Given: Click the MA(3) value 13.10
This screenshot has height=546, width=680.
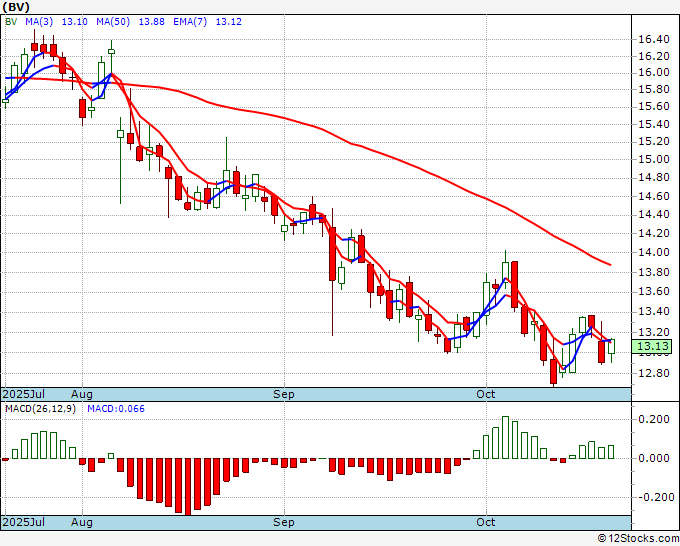Looking at the screenshot, I should pyautogui.click(x=75, y=22).
